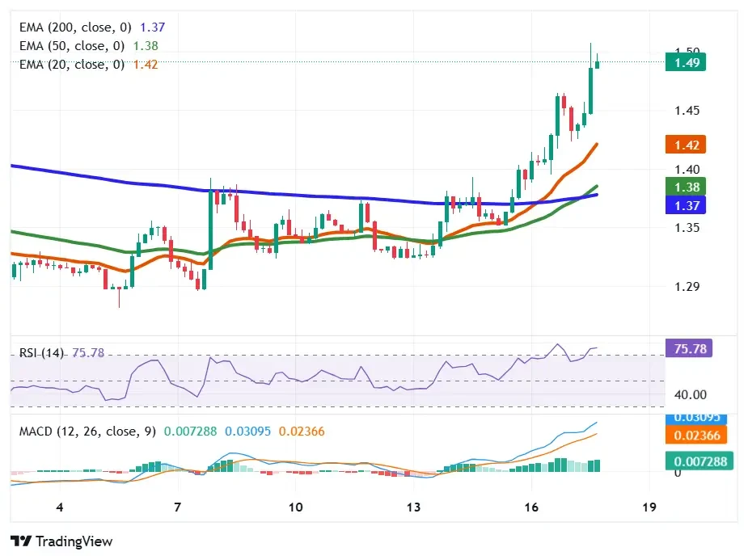Click the date label 16 on time axis
Image resolution: width=748 pixels, height=560 pixels.
tap(531, 507)
